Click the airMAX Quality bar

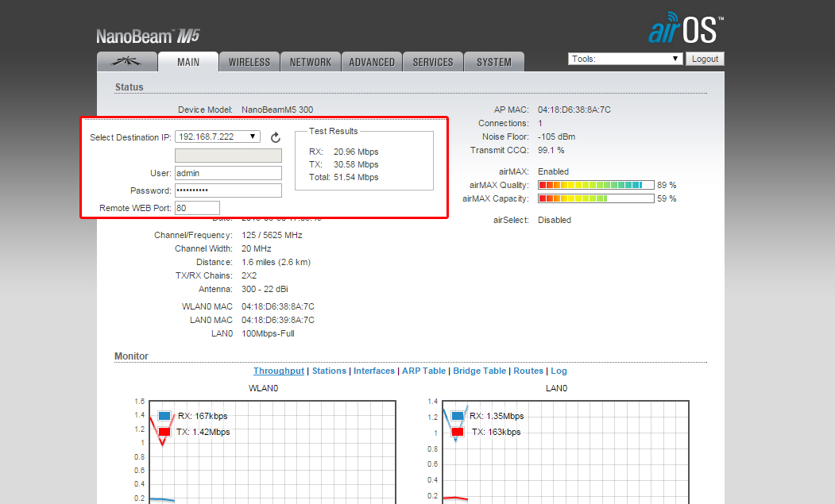pos(596,185)
